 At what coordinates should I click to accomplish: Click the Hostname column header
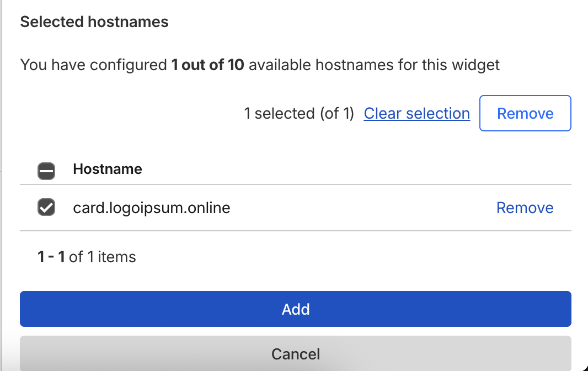108,169
